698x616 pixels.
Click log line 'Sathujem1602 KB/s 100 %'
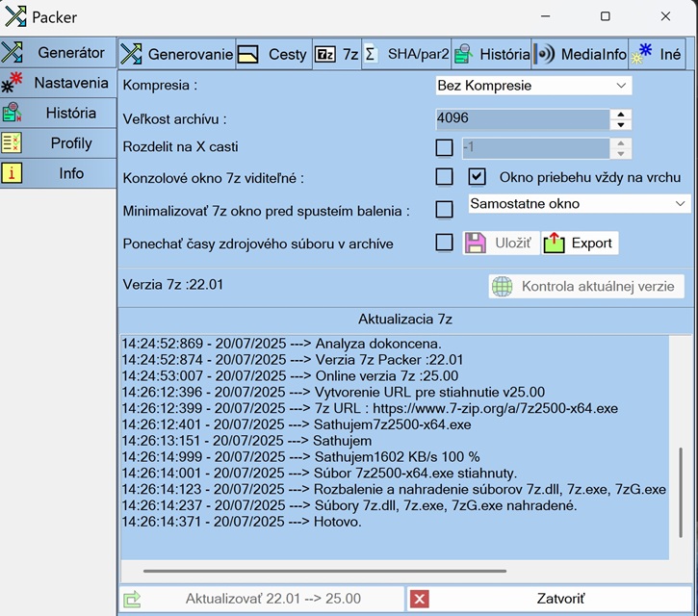301,457
